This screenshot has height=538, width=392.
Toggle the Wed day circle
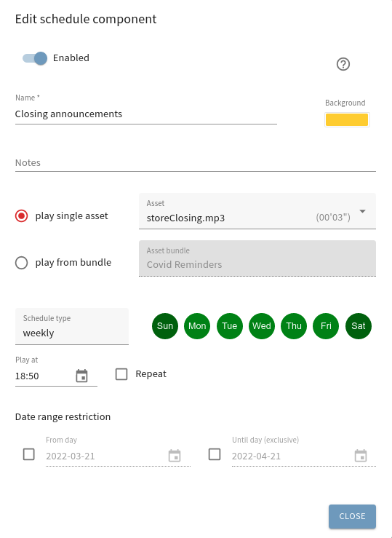261,326
